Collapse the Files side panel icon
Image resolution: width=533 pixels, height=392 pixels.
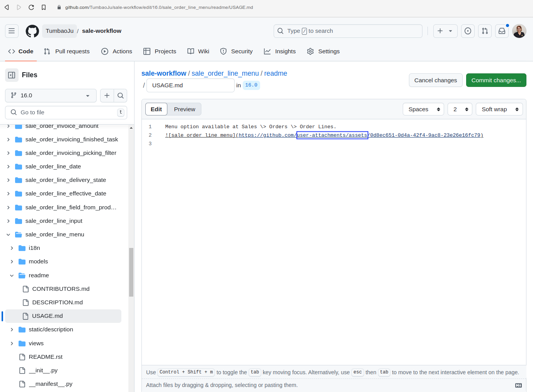point(12,75)
